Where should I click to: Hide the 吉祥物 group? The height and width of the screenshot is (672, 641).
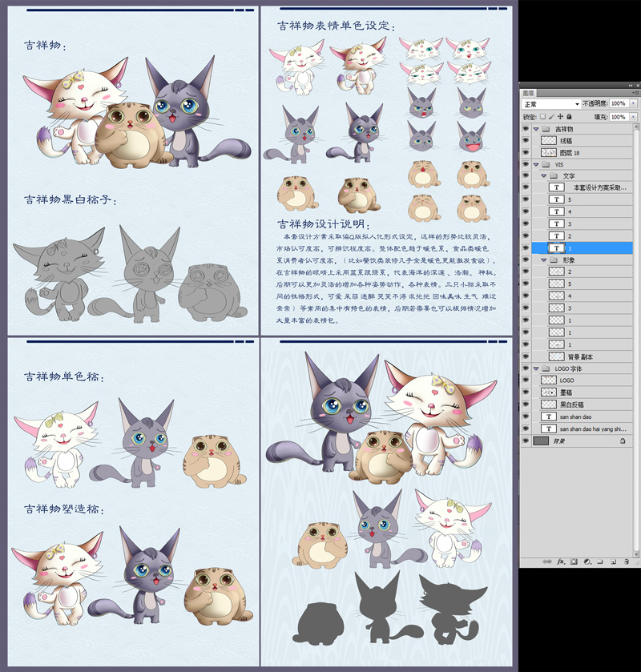[x=526, y=129]
